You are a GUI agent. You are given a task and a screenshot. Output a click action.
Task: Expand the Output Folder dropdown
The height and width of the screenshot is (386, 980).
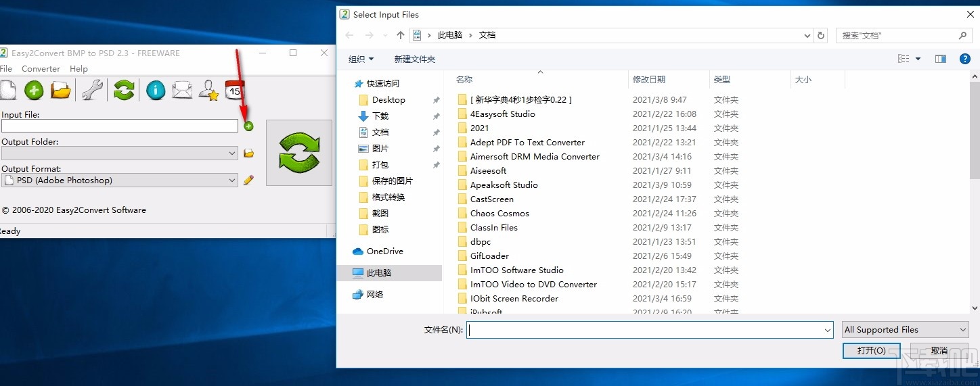tap(232, 153)
